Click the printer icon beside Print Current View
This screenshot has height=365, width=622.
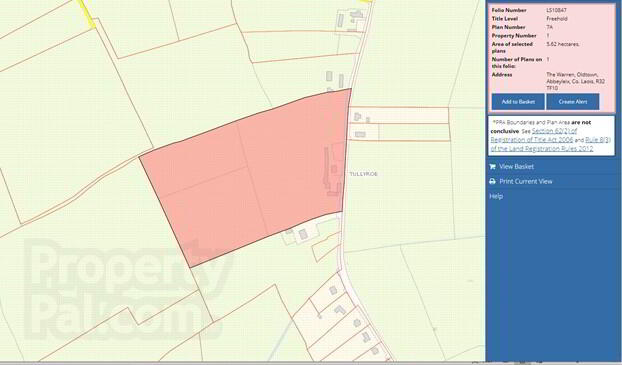pos(492,181)
